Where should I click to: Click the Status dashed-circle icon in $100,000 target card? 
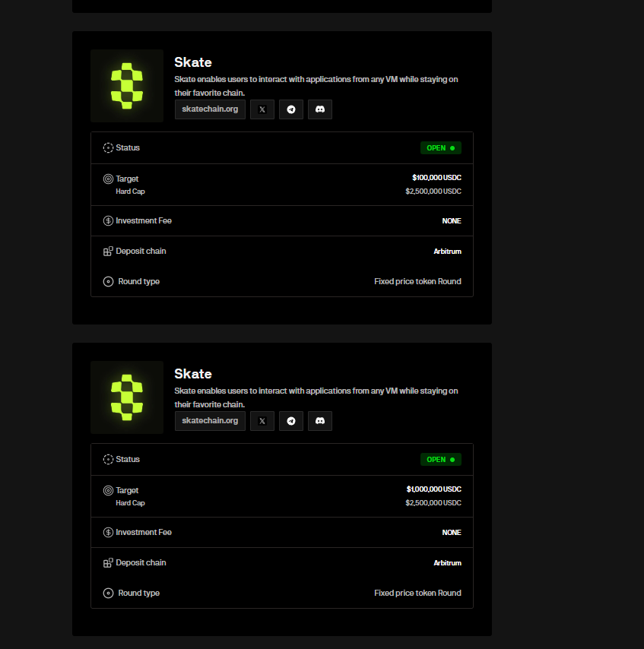pos(108,147)
